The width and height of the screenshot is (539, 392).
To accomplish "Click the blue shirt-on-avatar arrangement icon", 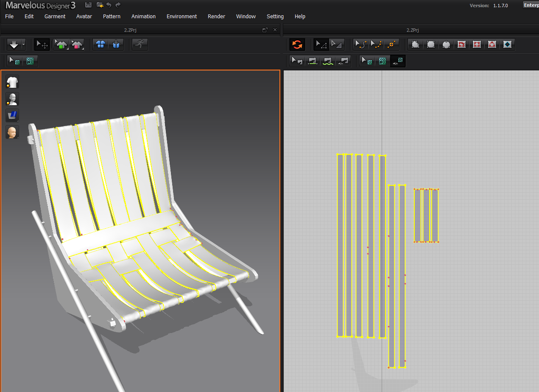I will (116, 45).
